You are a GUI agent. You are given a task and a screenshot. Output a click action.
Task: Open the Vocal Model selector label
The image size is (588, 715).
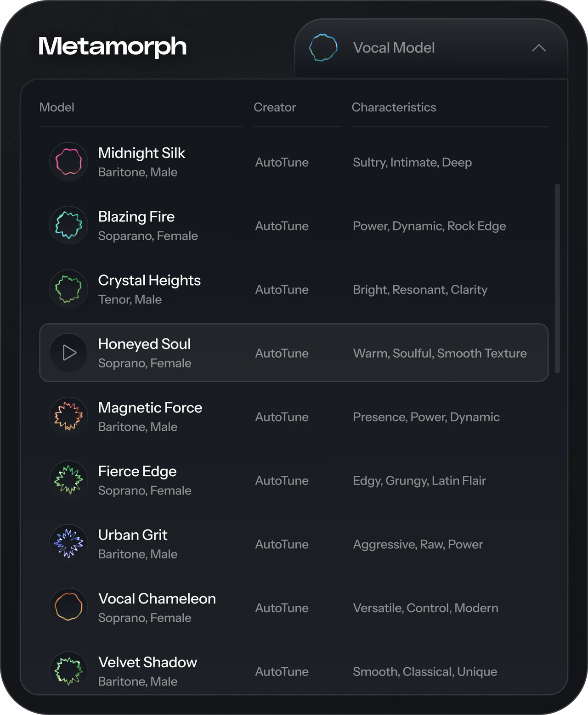click(x=394, y=48)
